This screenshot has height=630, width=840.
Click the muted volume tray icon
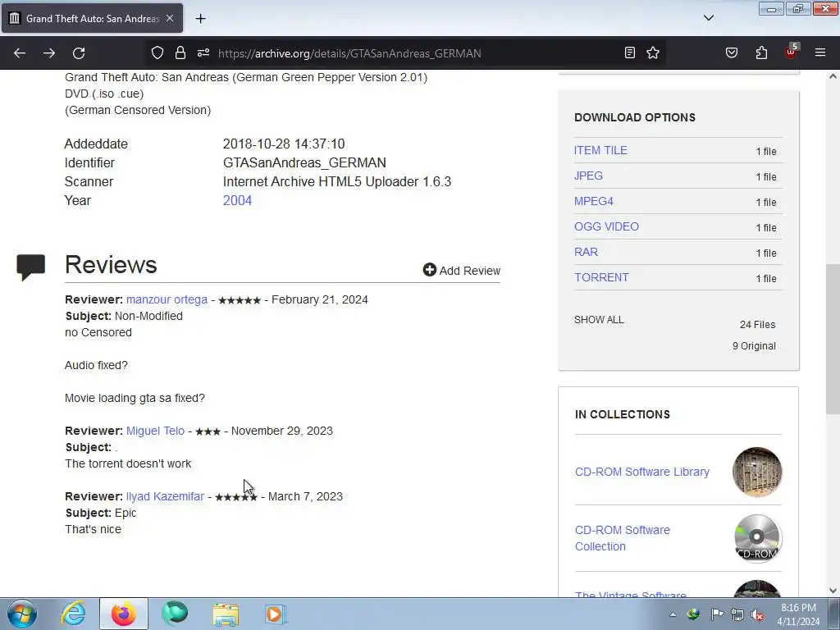click(757, 614)
